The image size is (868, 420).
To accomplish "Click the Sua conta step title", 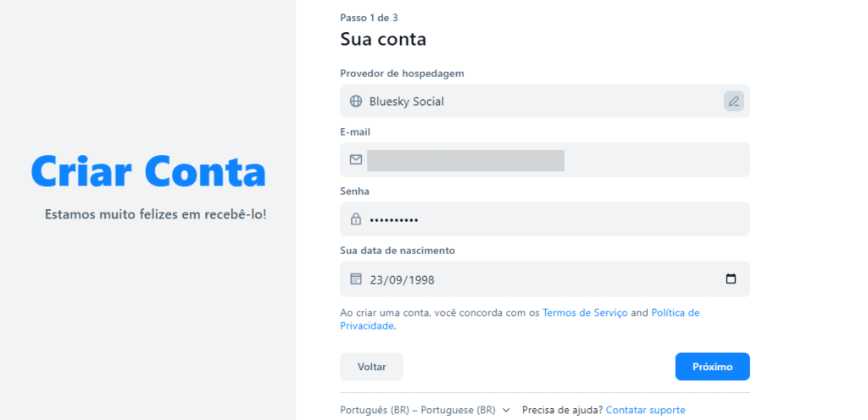I will (x=382, y=39).
